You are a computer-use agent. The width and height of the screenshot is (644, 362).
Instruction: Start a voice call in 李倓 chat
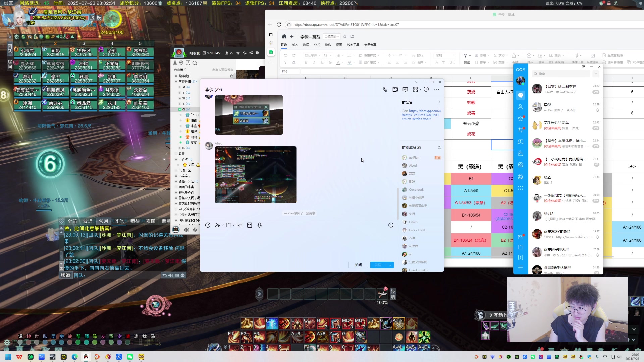pyautogui.click(x=385, y=89)
